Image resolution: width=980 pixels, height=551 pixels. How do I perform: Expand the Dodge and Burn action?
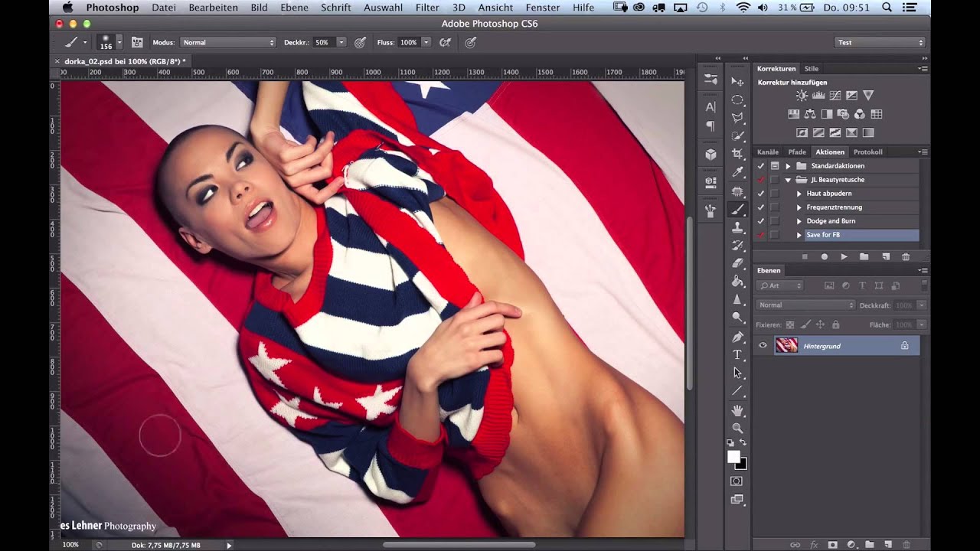(x=799, y=221)
